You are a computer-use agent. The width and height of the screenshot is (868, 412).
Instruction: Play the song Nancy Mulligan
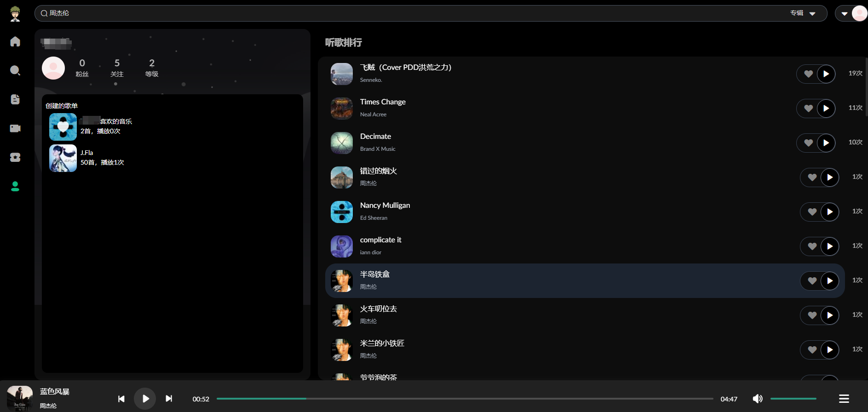click(830, 212)
